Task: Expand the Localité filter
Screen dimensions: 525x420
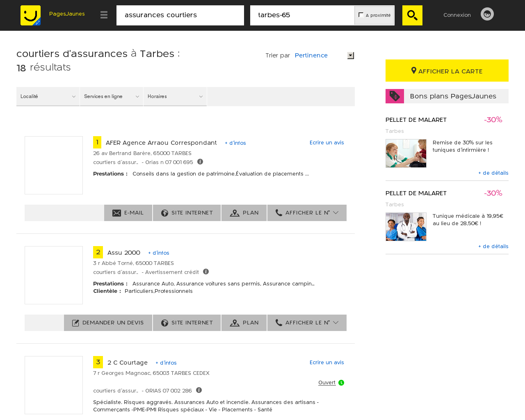Action: click(x=48, y=96)
